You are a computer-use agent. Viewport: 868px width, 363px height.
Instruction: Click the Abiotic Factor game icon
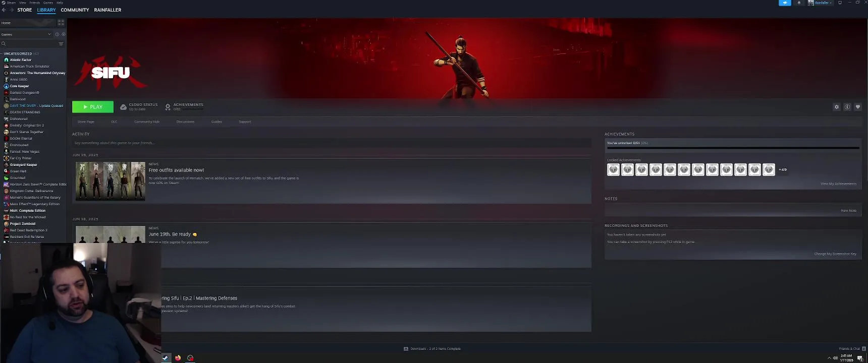pyautogui.click(x=6, y=60)
